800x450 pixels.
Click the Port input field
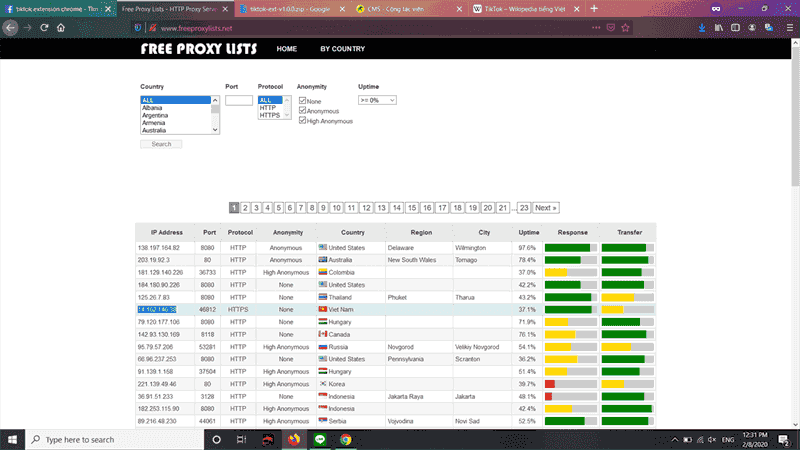[x=239, y=100]
